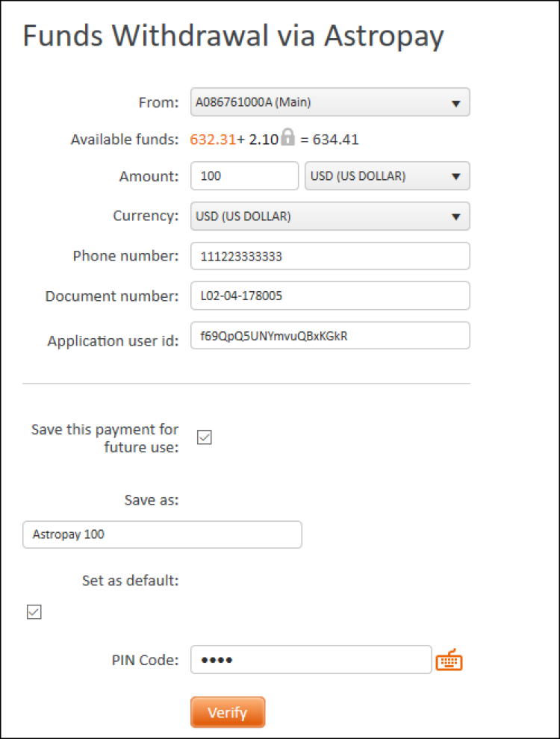560x739 pixels.
Task: Click the arrow of Amount currency selector
Action: 455,177
